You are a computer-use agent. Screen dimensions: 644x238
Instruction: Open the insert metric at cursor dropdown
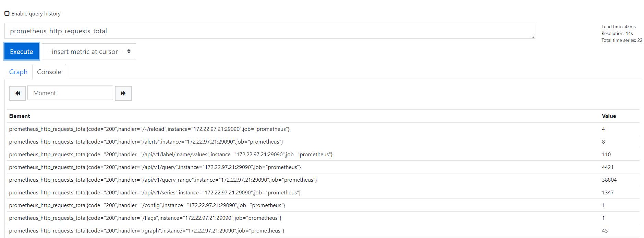[x=89, y=52]
